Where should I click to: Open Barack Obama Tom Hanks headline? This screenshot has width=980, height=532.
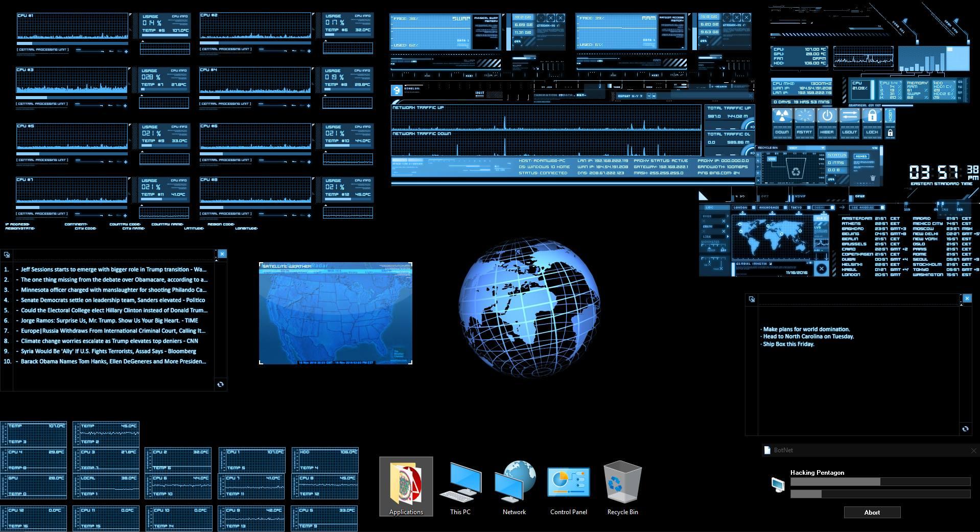pyautogui.click(x=113, y=361)
